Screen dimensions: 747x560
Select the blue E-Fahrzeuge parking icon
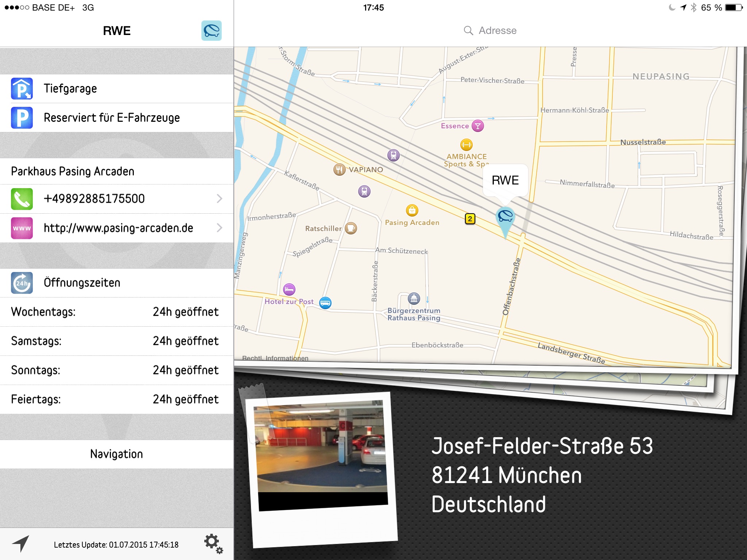click(22, 118)
